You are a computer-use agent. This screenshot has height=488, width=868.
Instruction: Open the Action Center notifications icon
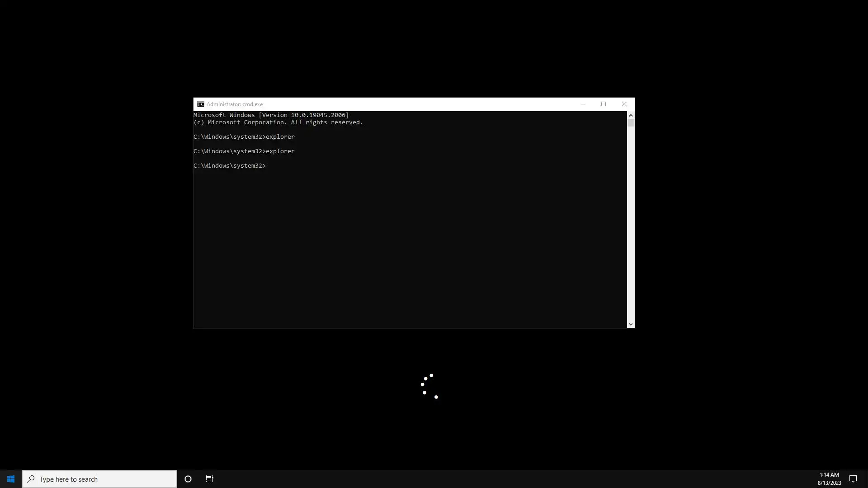point(853,479)
